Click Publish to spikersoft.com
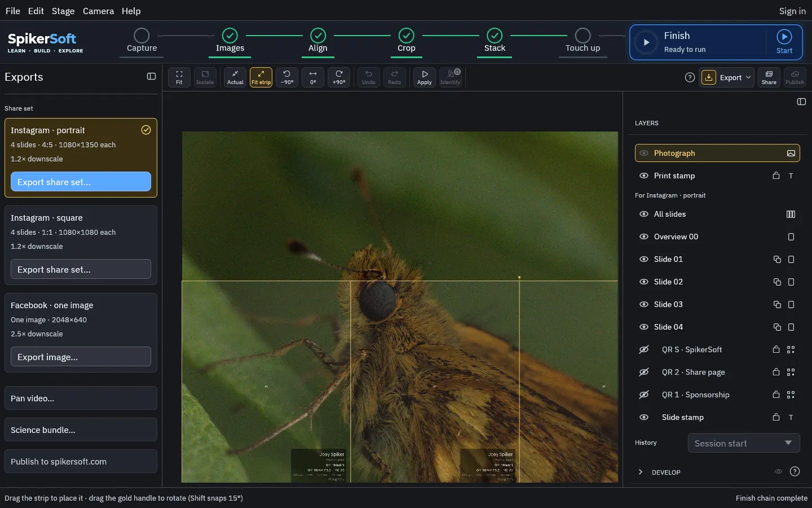The height and width of the screenshot is (508, 812). [x=81, y=462]
